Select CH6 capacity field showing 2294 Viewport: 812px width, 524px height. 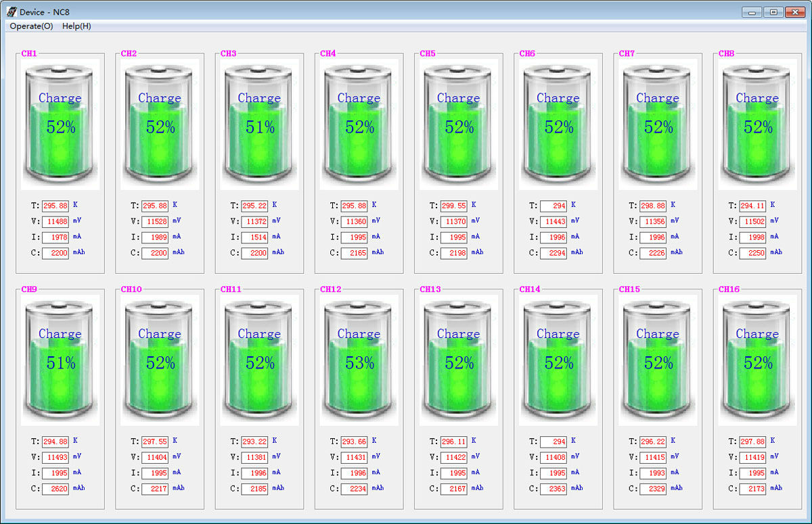(x=554, y=253)
